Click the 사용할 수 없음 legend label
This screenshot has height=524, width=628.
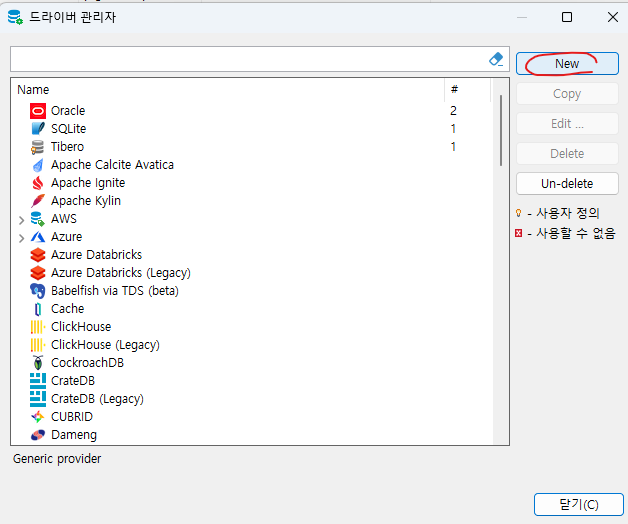pos(576,233)
